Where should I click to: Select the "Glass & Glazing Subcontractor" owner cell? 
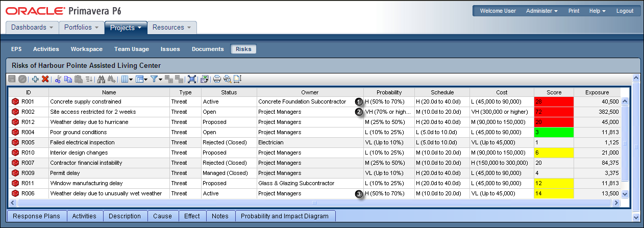(310, 183)
